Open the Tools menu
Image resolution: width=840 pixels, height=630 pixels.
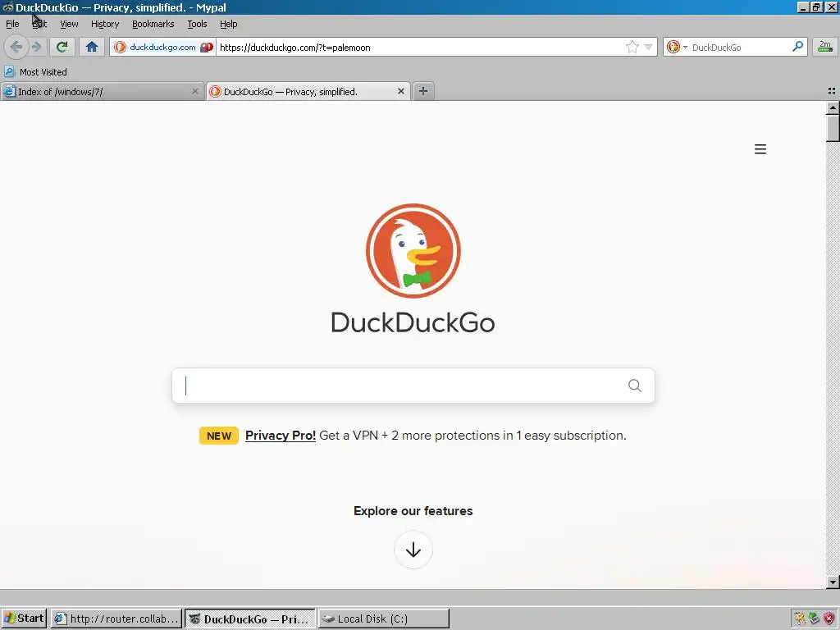pyautogui.click(x=197, y=24)
